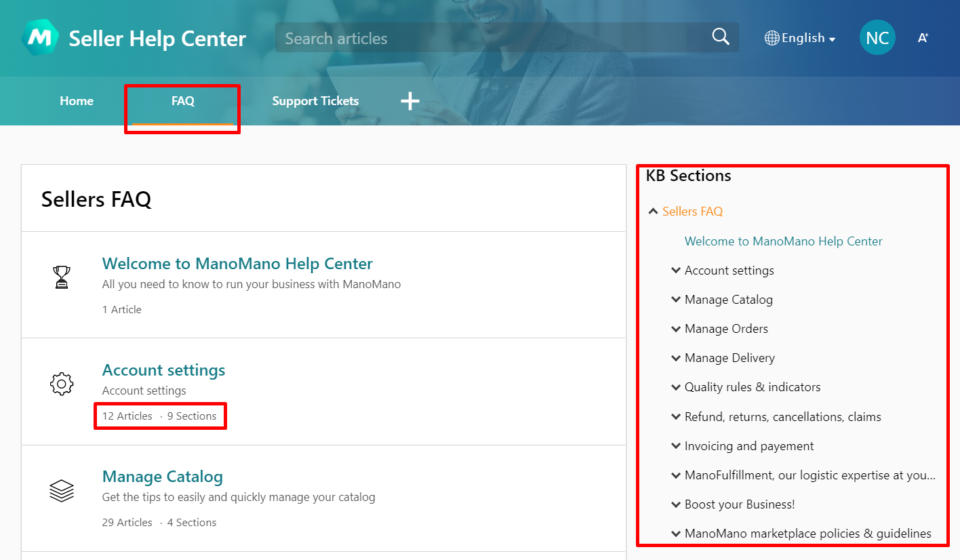Select Welcome to ManoMano Help Center in sidebar
This screenshot has height=560, width=960.
(x=783, y=241)
